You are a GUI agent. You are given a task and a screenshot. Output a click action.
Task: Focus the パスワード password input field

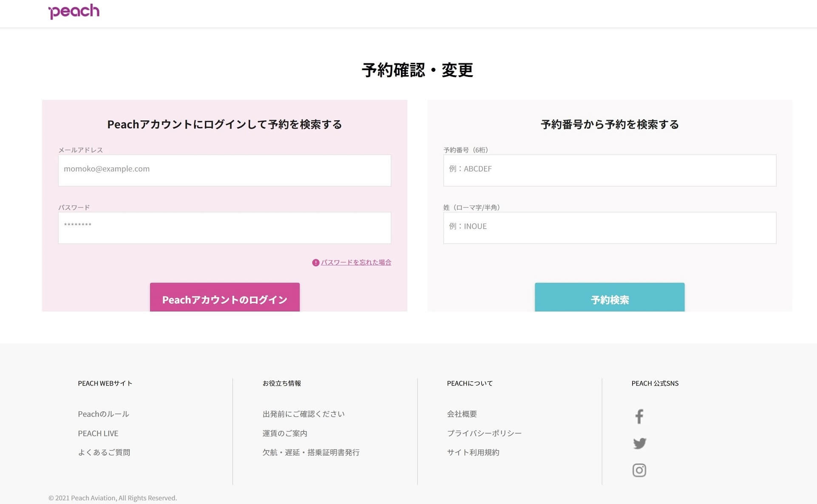click(x=224, y=228)
